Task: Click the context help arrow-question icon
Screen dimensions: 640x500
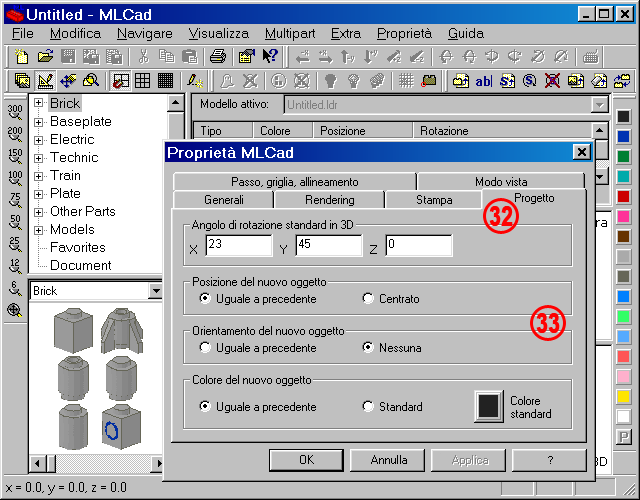Action: click(x=270, y=56)
